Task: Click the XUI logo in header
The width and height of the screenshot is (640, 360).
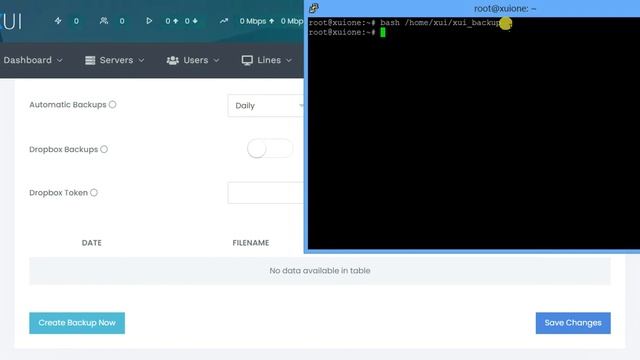Action: 11,21
